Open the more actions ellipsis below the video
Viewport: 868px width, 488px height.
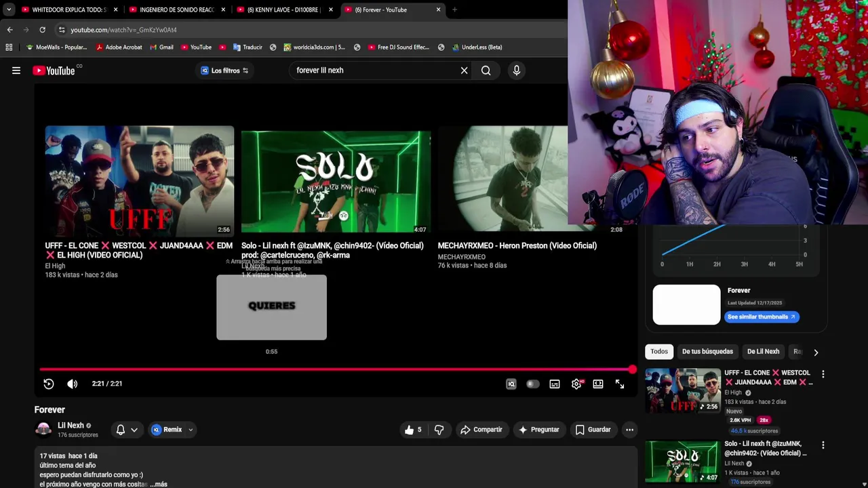pos(629,430)
